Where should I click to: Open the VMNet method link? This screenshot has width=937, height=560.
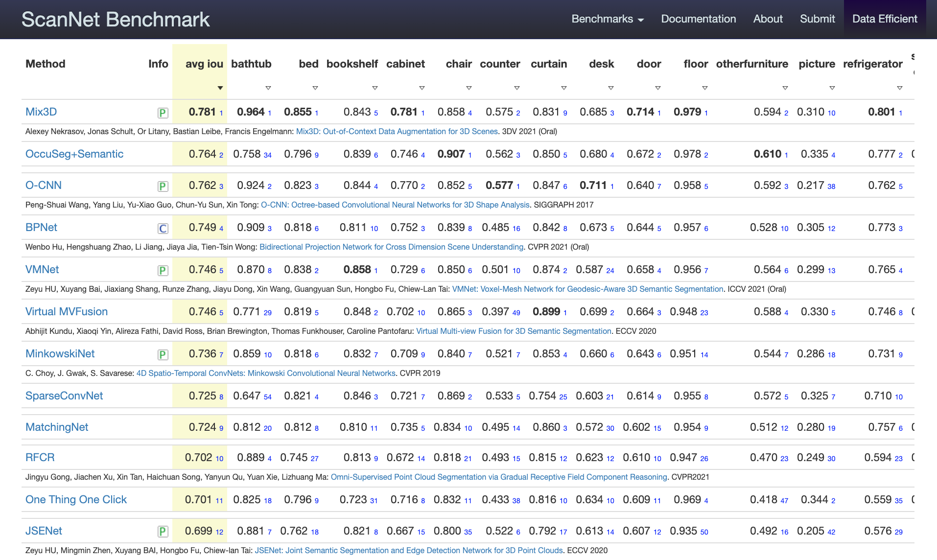pyautogui.click(x=42, y=269)
